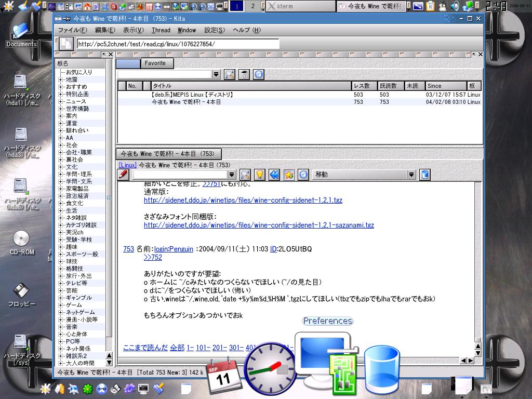Open the 移動 dropdown arrow in thread toolbar
The image size is (532, 399).
[411, 175]
